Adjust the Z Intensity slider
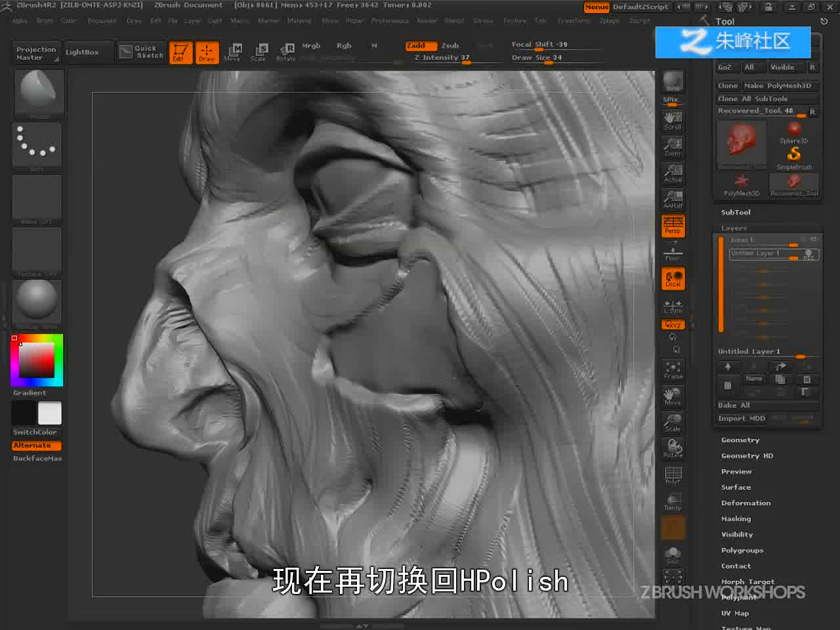The height and width of the screenshot is (630, 840). (442, 58)
